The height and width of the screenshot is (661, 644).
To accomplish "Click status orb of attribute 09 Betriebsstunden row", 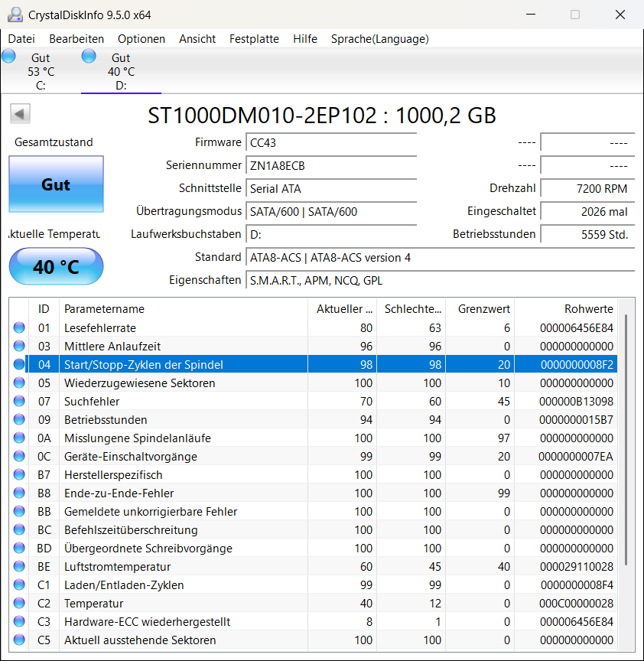I will [x=19, y=419].
